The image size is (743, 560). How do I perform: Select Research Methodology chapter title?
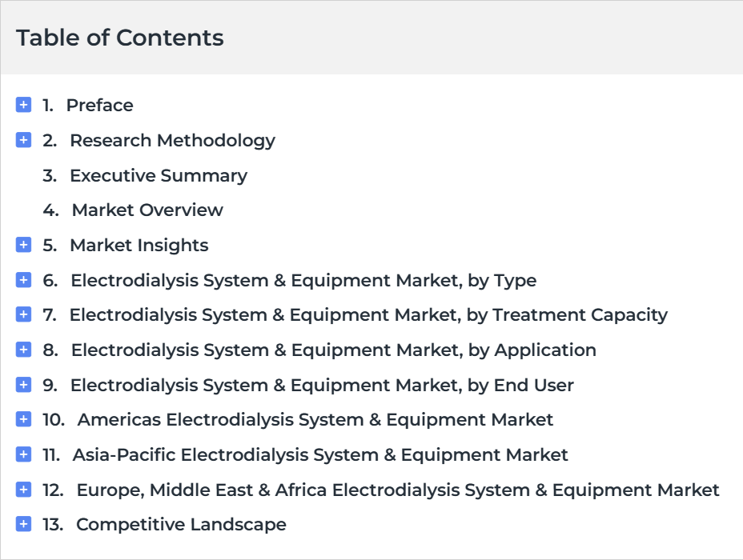[x=172, y=141]
